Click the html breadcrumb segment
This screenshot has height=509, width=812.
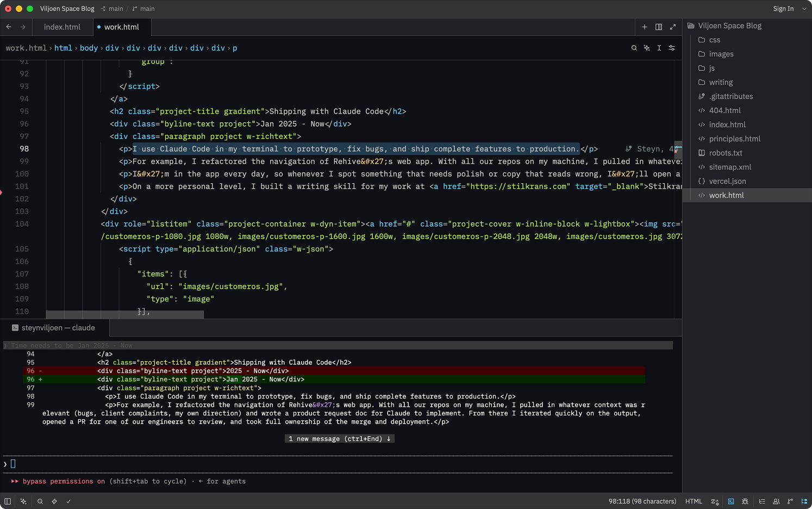[x=63, y=48]
